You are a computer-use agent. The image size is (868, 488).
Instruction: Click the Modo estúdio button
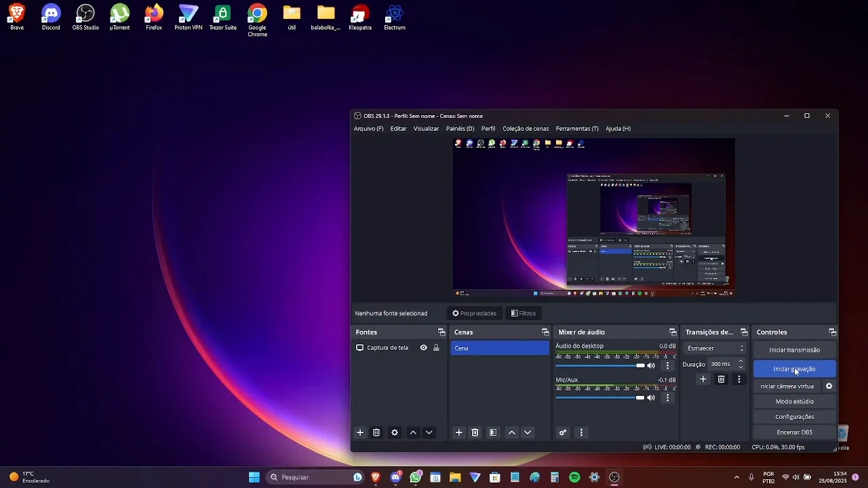(794, 401)
